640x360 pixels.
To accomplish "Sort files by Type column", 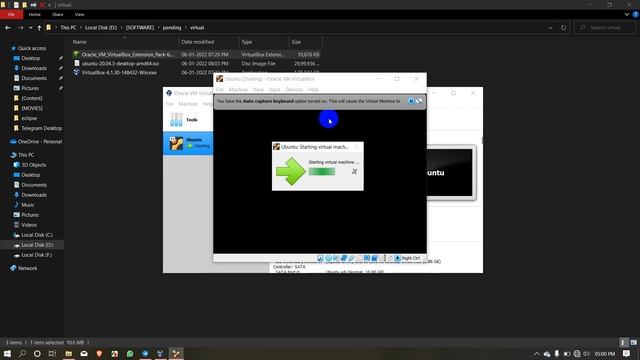I will (263, 42).
